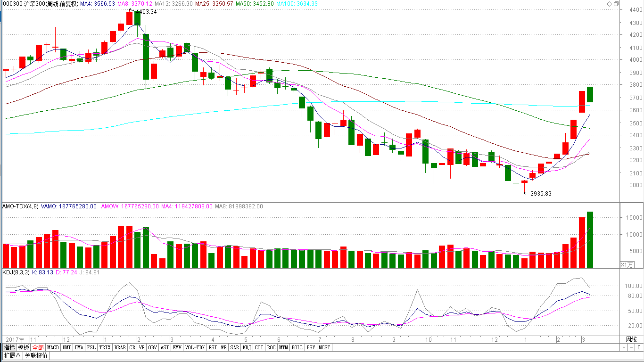
Task: Click the MA50: 3452.80 label
Action: [x=255, y=4]
